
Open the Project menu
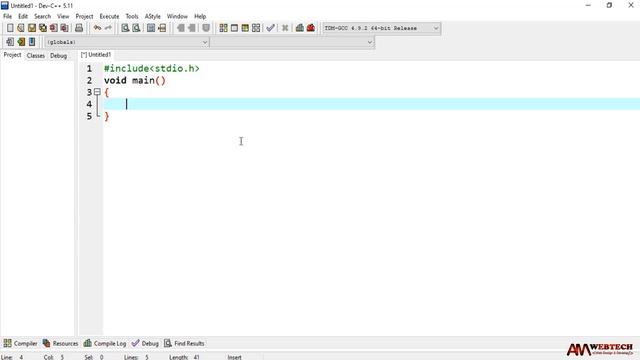(84, 16)
